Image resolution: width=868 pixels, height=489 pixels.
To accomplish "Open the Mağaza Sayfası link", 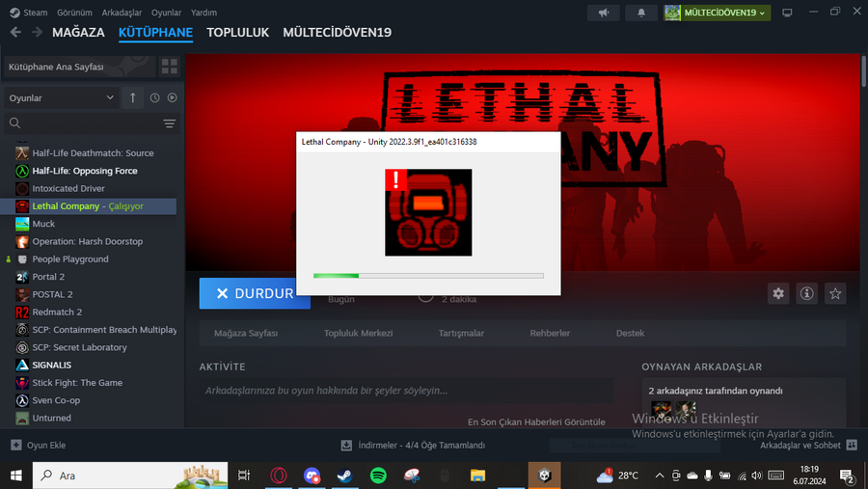I will coord(246,334).
